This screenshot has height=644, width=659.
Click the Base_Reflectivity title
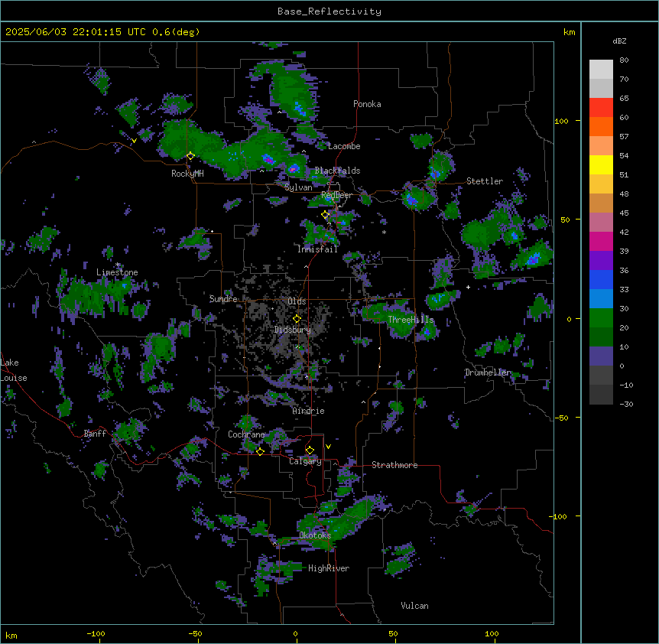329,11
